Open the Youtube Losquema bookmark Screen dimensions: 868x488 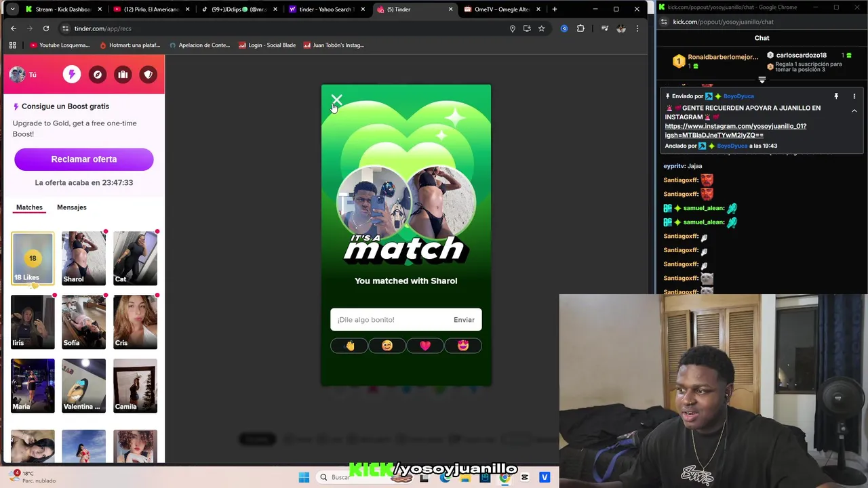[x=60, y=45]
